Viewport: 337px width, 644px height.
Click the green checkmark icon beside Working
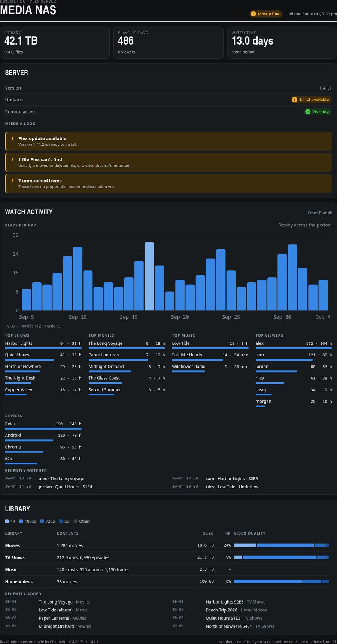[x=307, y=112]
